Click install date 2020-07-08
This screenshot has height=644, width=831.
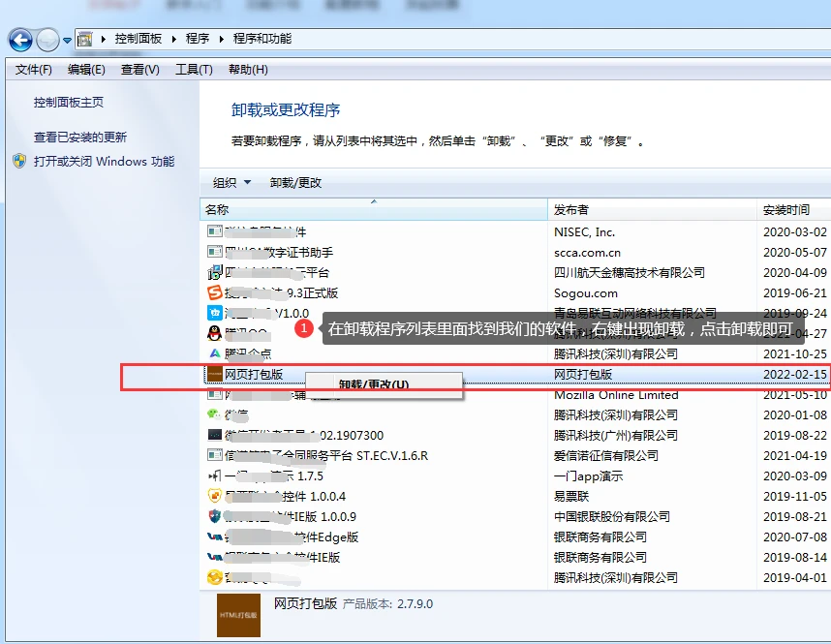click(x=794, y=537)
